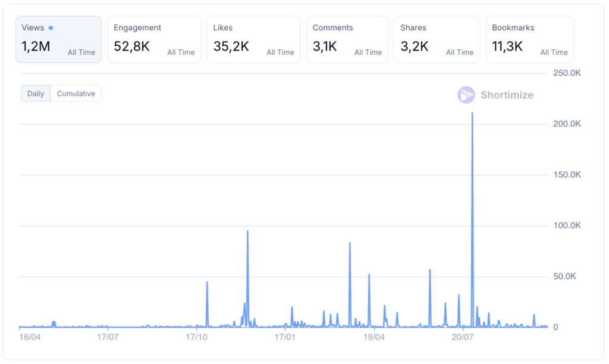The height and width of the screenshot is (364, 609).
Task: Click the Shortimize logo icon
Action: pos(466,95)
